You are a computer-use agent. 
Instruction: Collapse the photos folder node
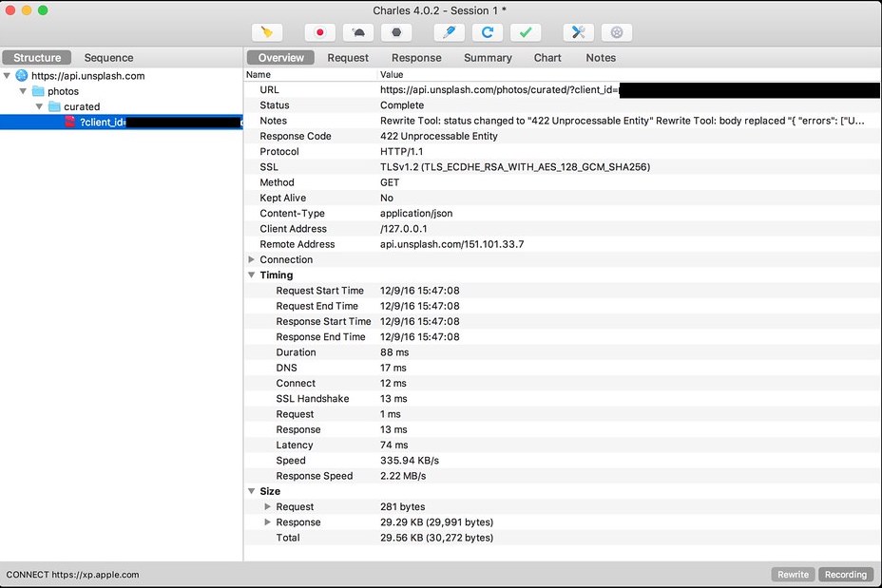[x=23, y=90]
